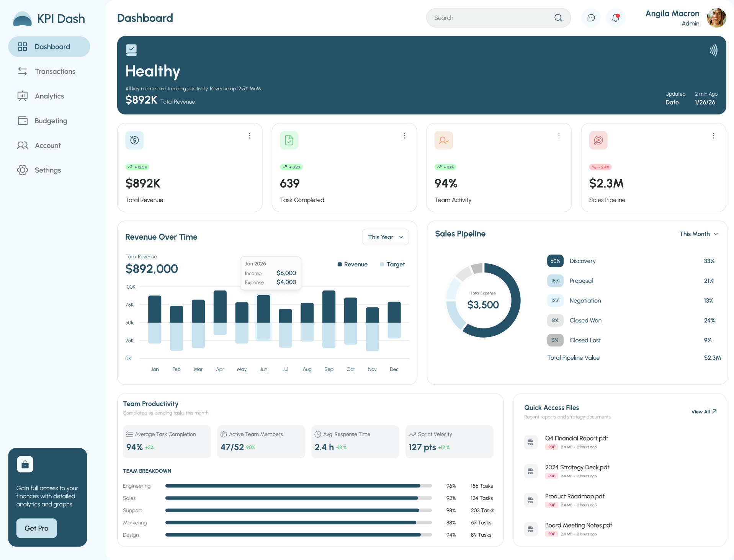Open Settings from the sidebar

47,170
